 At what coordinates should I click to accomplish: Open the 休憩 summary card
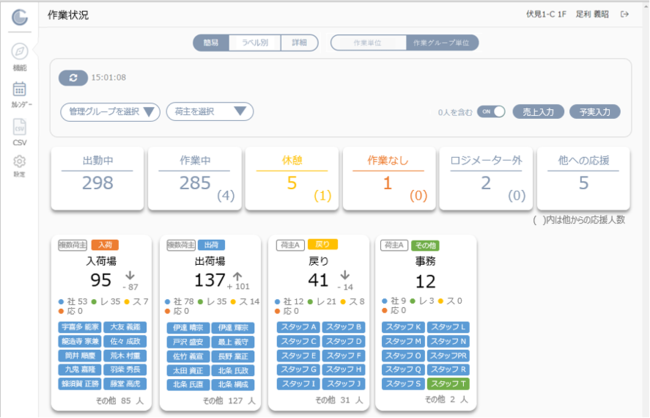292,178
